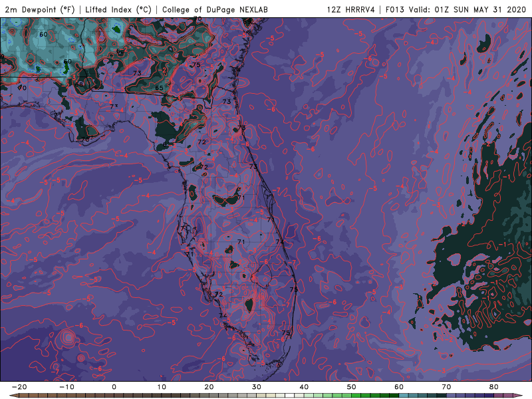
Task: Click the -10 label on the color scale
Action: tap(67, 387)
